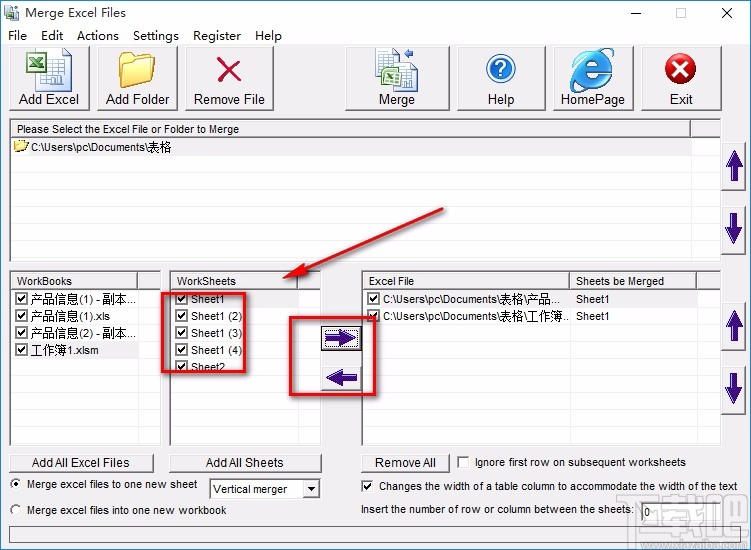Click the Add Folder toolbar icon
This screenshot has height=550, width=751.
[x=137, y=70]
